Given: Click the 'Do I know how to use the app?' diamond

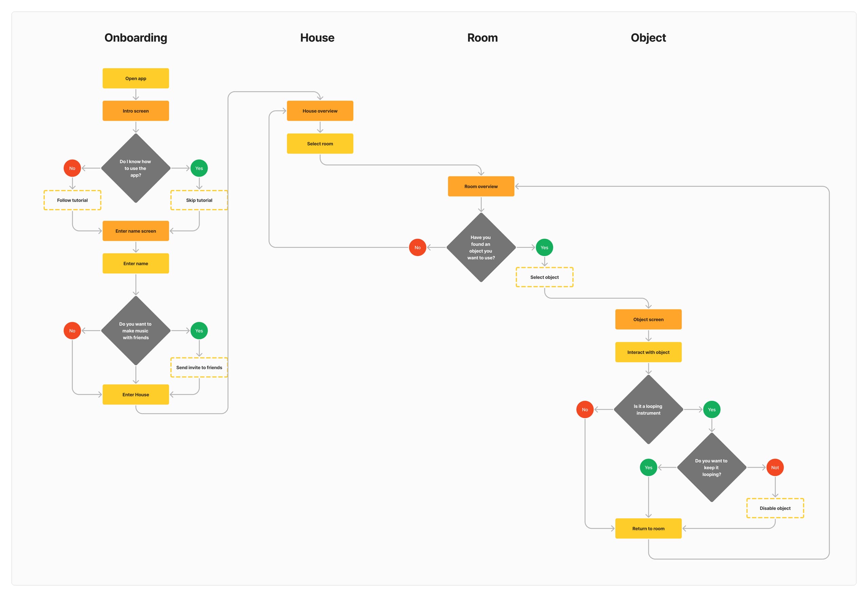Looking at the screenshot, I should [x=136, y=168].
